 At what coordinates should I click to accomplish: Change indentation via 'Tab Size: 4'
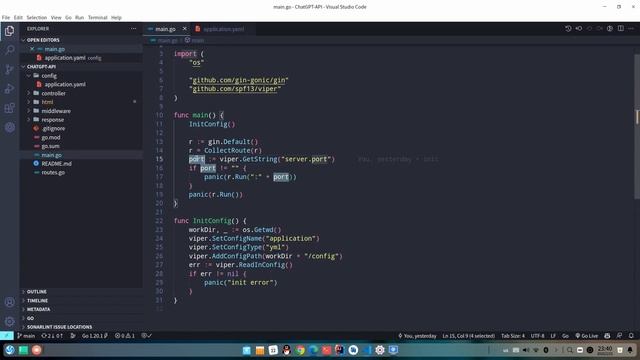513,336
